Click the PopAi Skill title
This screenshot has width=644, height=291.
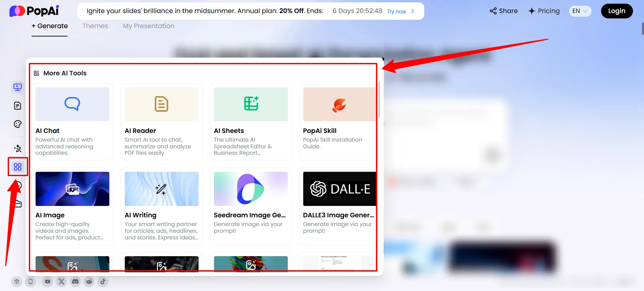click(x=320, y=131)
